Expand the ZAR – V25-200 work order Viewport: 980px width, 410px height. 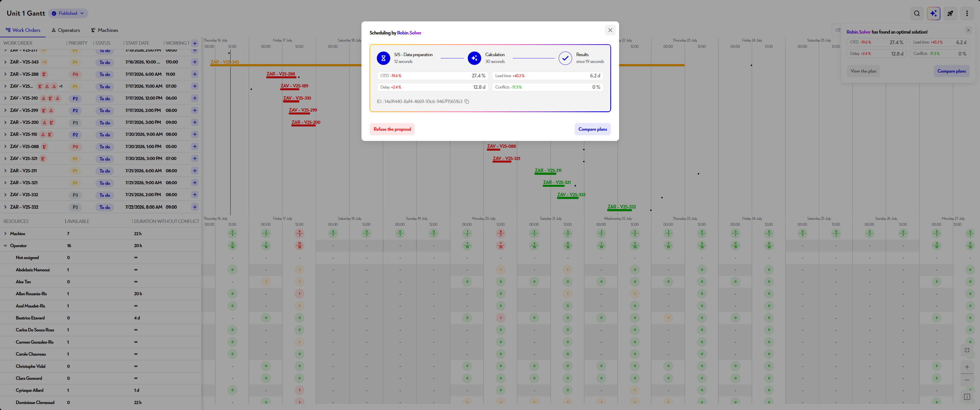[x=5, y=122]
